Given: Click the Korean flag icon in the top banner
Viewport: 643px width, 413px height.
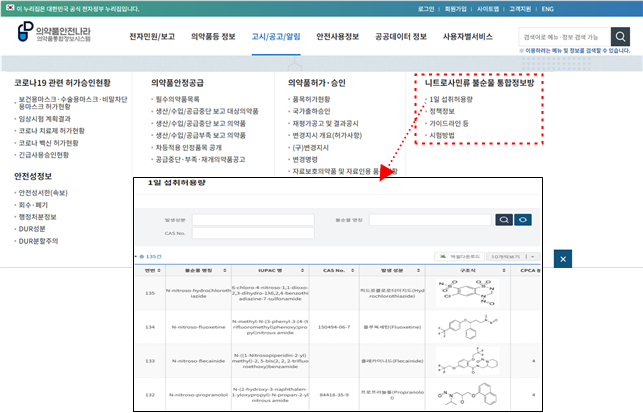Looking at the screenshot, I should coord(10,8).
